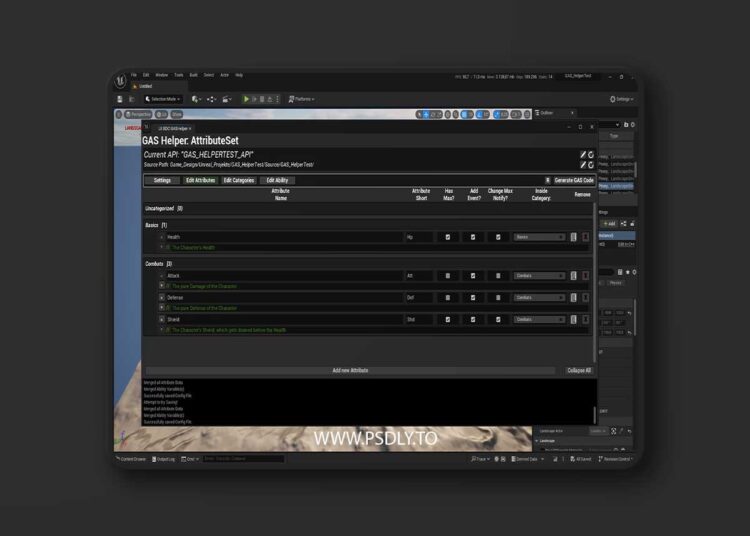The image size is (750, 536).
Task: Toggle Has Max checkbox for Health
Action: (448, 237)
